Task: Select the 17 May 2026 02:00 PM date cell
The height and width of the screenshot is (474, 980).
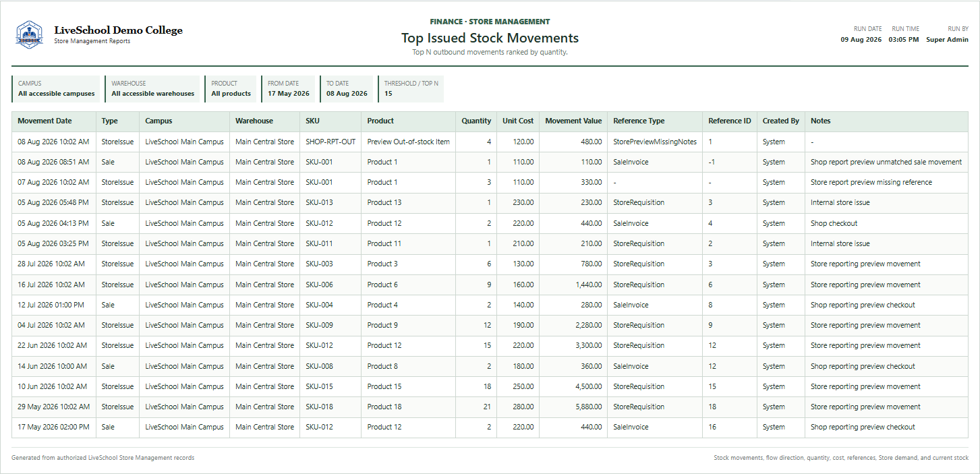Action: coord(54,427)
